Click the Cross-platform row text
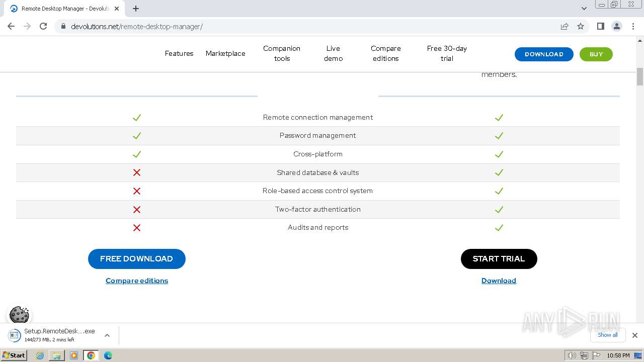Viewport: 644px width, 362px height. pyautogui.click(x=318, y=154)
